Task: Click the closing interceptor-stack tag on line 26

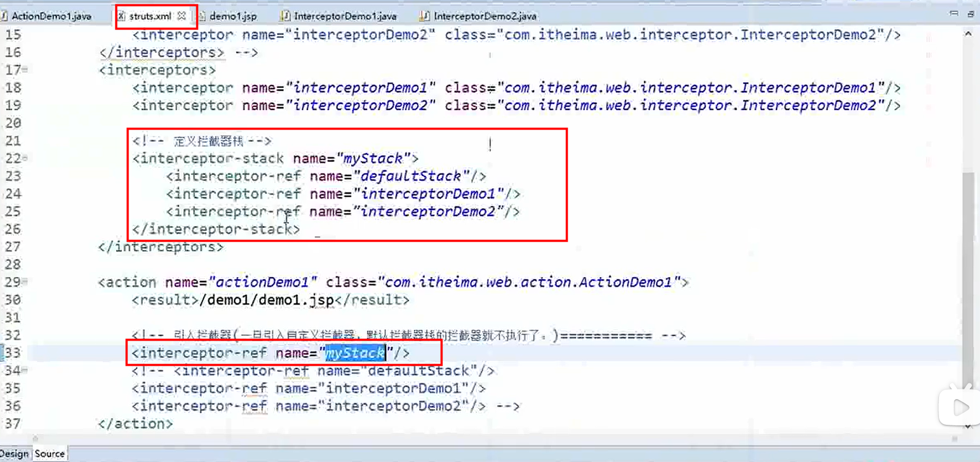Action: (x=216, y=229)
